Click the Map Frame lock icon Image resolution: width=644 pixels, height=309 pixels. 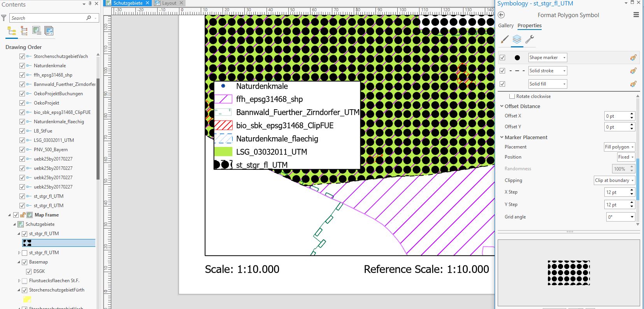tap(23, 215)
